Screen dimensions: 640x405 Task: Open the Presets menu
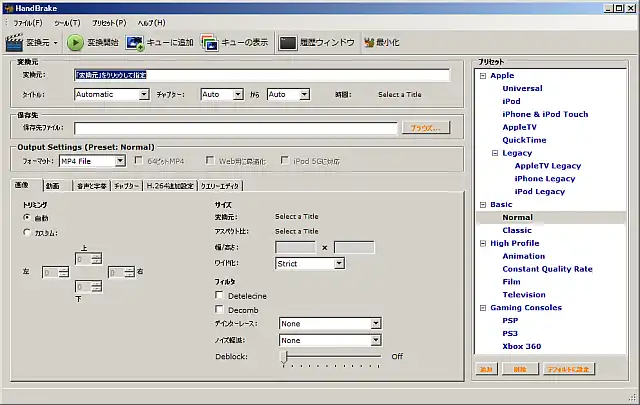click(109, 23)
